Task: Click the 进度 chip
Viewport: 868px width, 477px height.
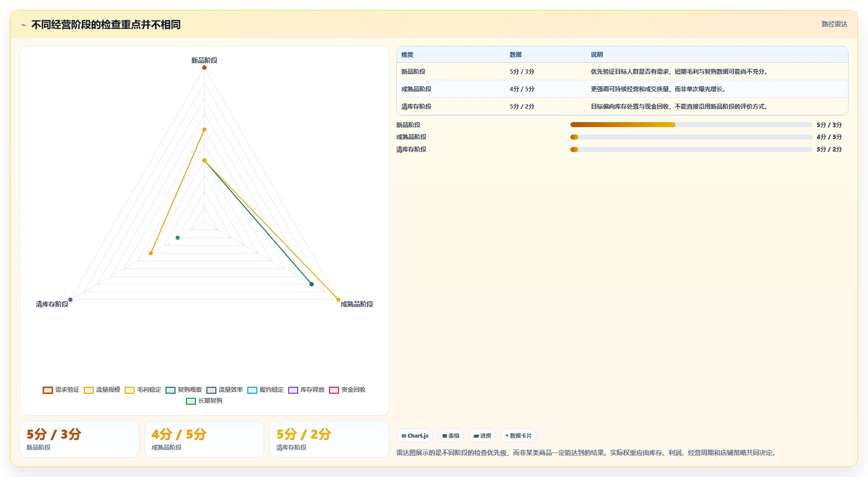Action: click(482, 436)
